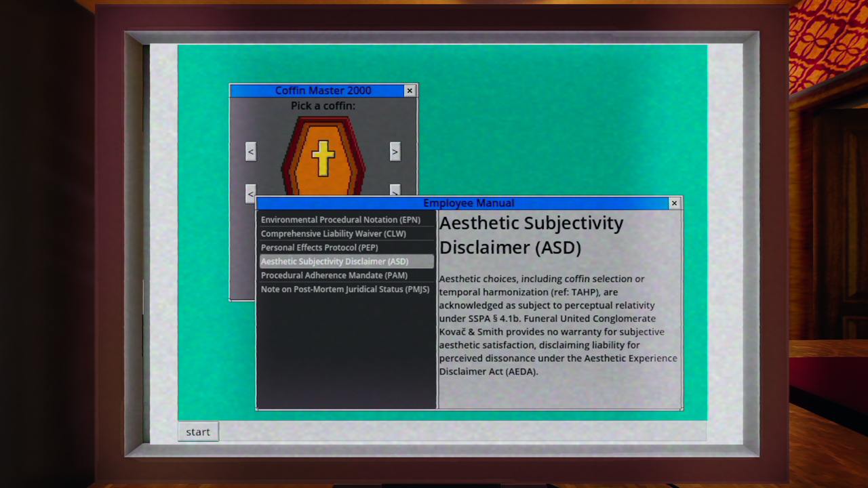868x488 pixels.
Task: Close the Employee Manual window
Action: pyautogui.click(x=674, y=203)
